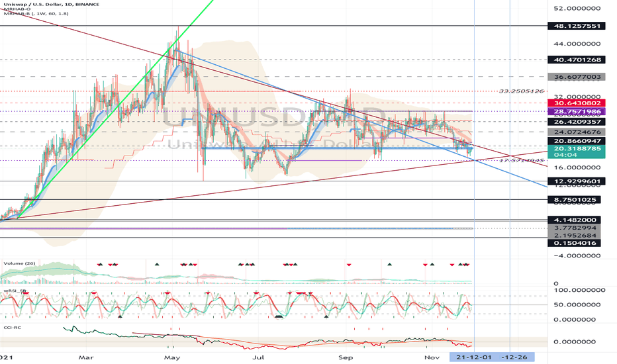617x364 pixels.
Task: Click the 16.0000000 axis value
Action: coord(577,167)
